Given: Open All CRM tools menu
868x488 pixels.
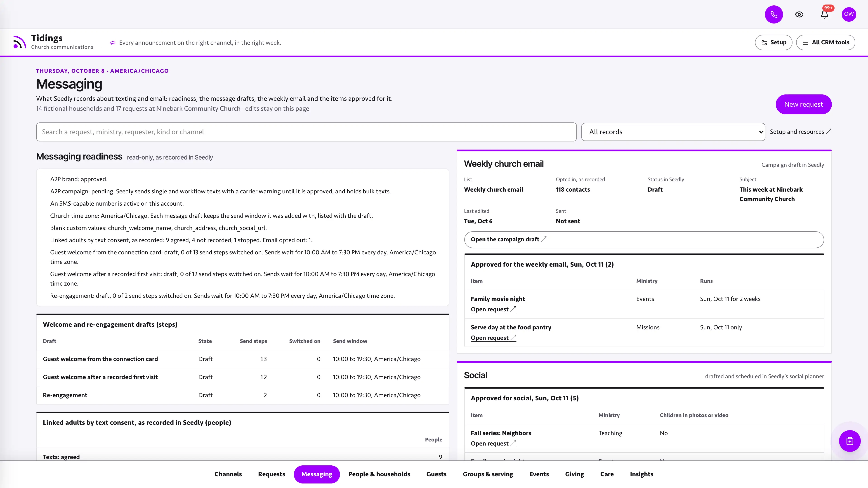Looking at the screenshot, I should point(826,42).
